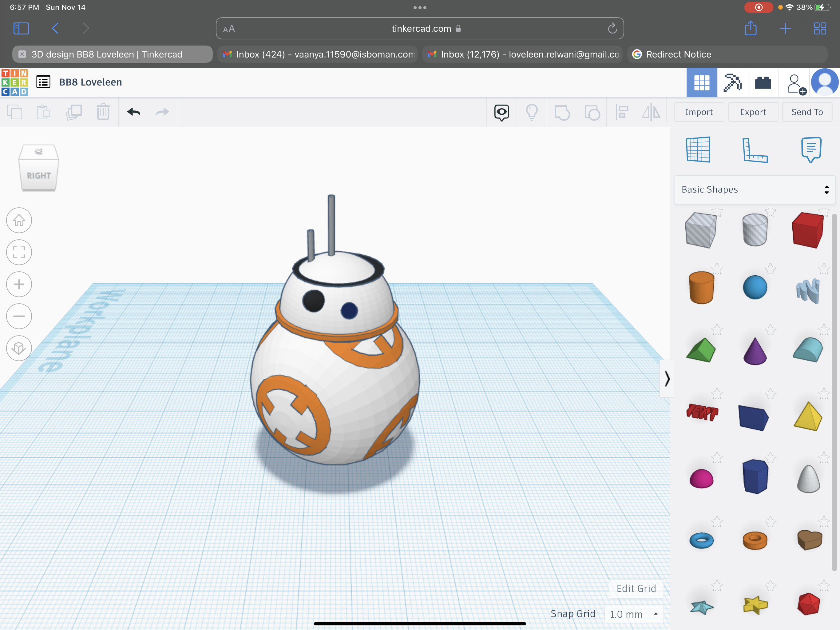The width and height of the screenshot is (840, 630).
Task: Select the Workplane tool
Action: pyautogui.click(x=698, y=149)
